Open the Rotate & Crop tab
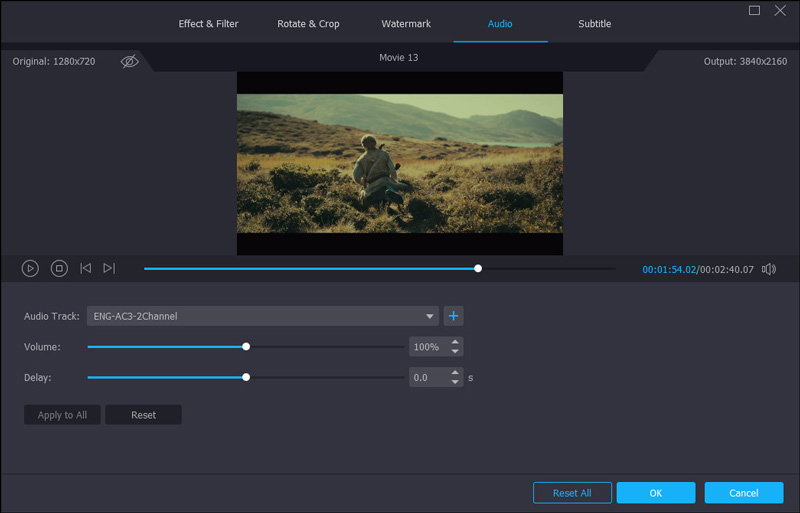The width and height of the screenshot is (800, 513). coord(308,24)
